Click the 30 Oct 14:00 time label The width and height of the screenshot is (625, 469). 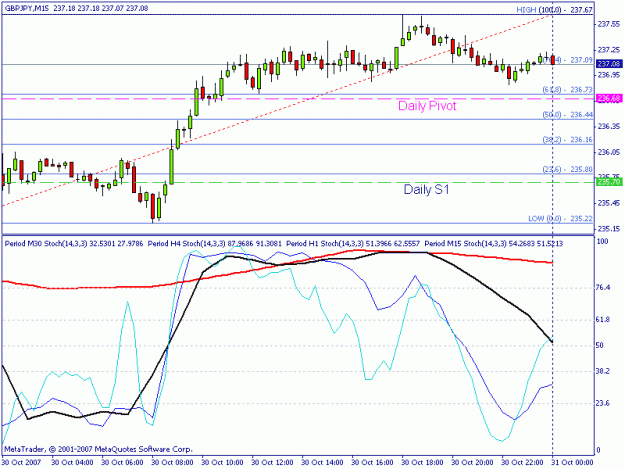tap(322, 463)
